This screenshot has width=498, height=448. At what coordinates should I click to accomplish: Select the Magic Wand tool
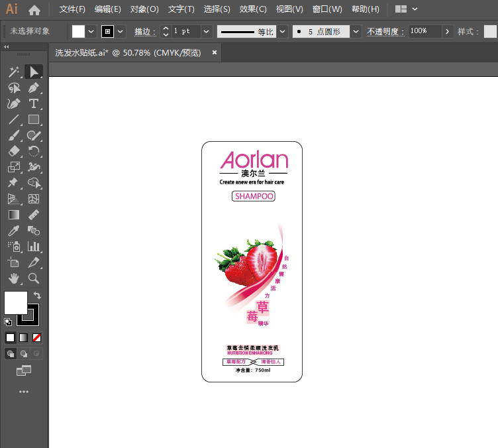pos(13,72)
